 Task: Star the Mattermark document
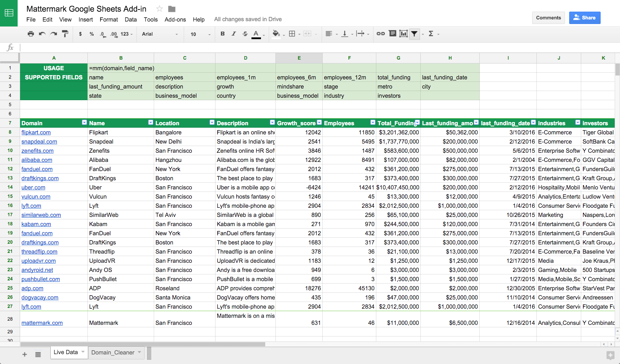(x=159, y=9)
